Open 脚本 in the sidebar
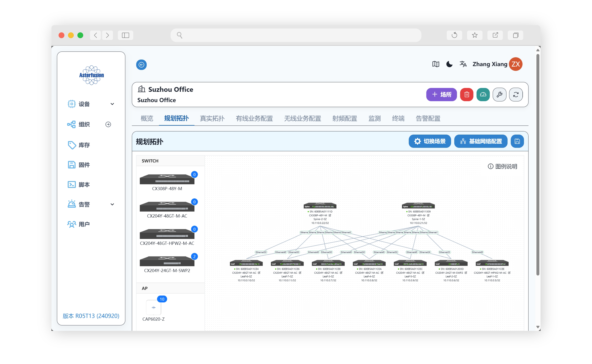This screenshot has height=364, width=592. (78, 184)
